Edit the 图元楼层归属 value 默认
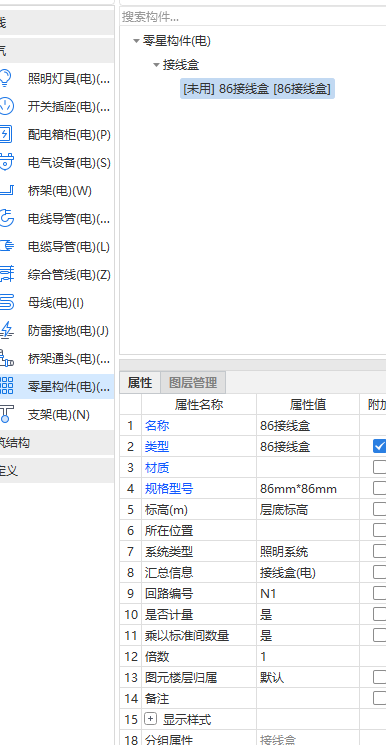This screenshot has width=386, height=745. click(x=308, y=677)
